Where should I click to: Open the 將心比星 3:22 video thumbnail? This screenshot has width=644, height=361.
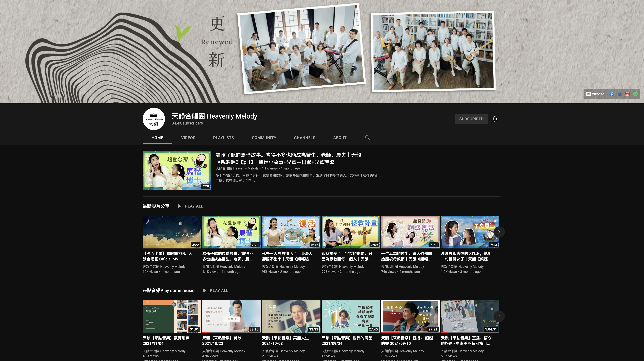[172, 232]
